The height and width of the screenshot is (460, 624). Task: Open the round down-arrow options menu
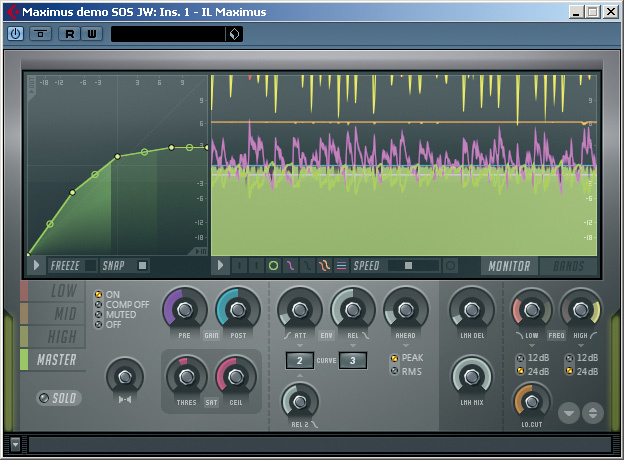coord(569,413)
